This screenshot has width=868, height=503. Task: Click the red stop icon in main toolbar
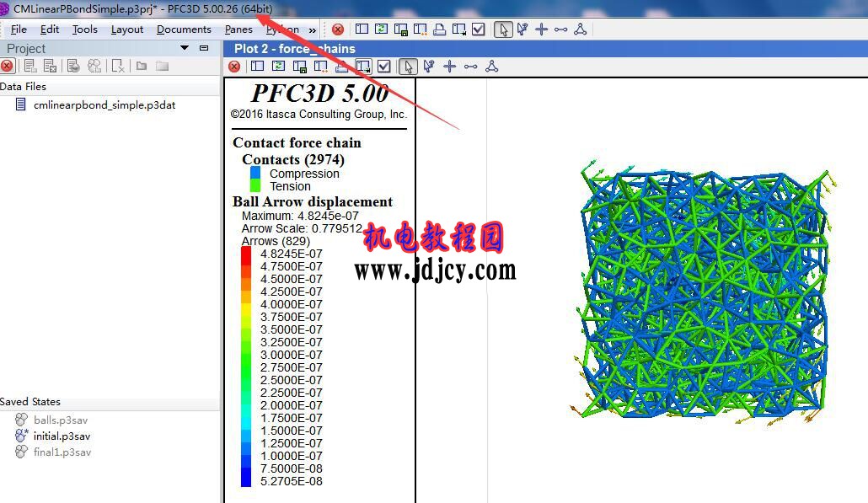click(x=338, y=29)
